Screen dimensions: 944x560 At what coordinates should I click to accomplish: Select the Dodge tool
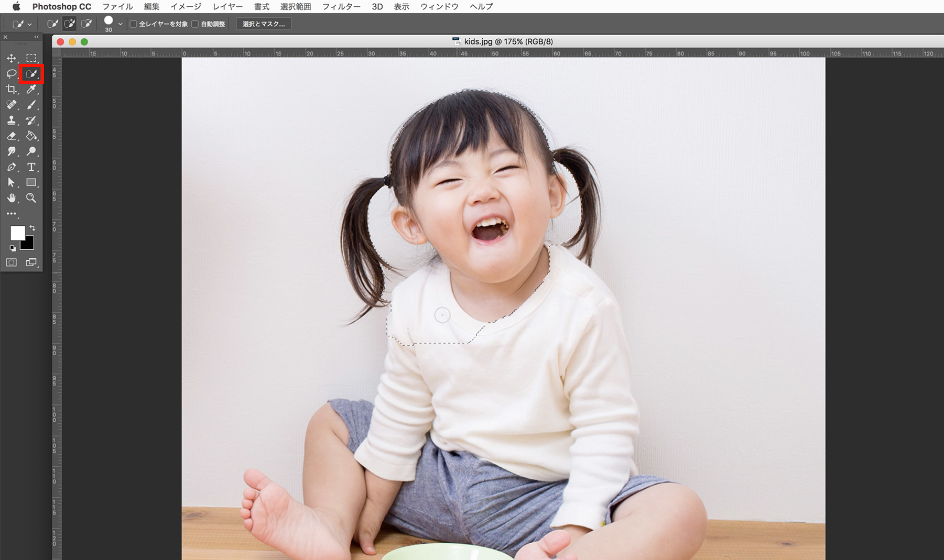click(31, 151)
